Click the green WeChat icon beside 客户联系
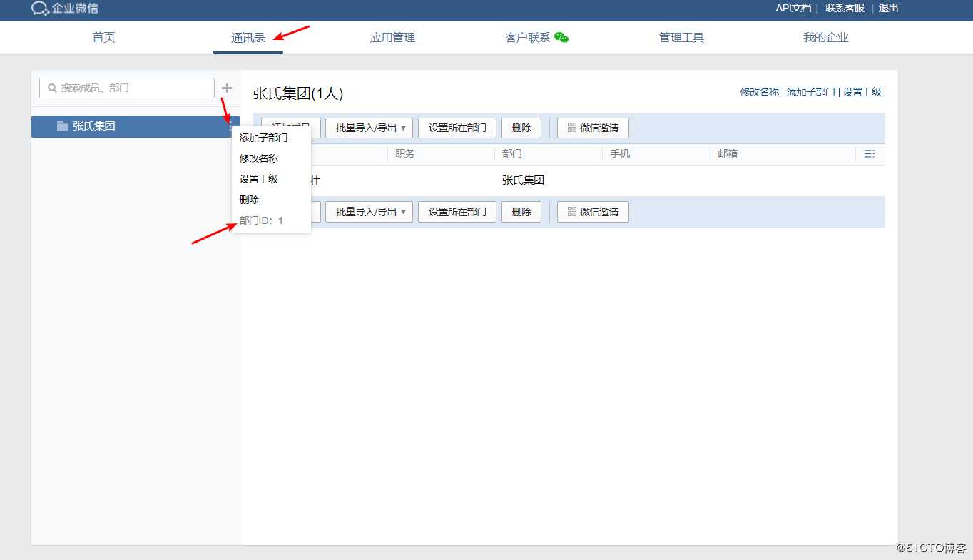 coord(561,37)
